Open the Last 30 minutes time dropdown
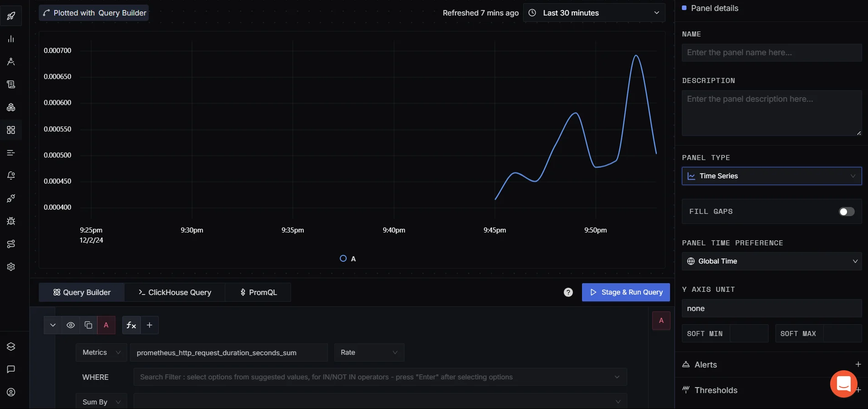Viewport: 868px width, 409px height. tap(594, 13)
